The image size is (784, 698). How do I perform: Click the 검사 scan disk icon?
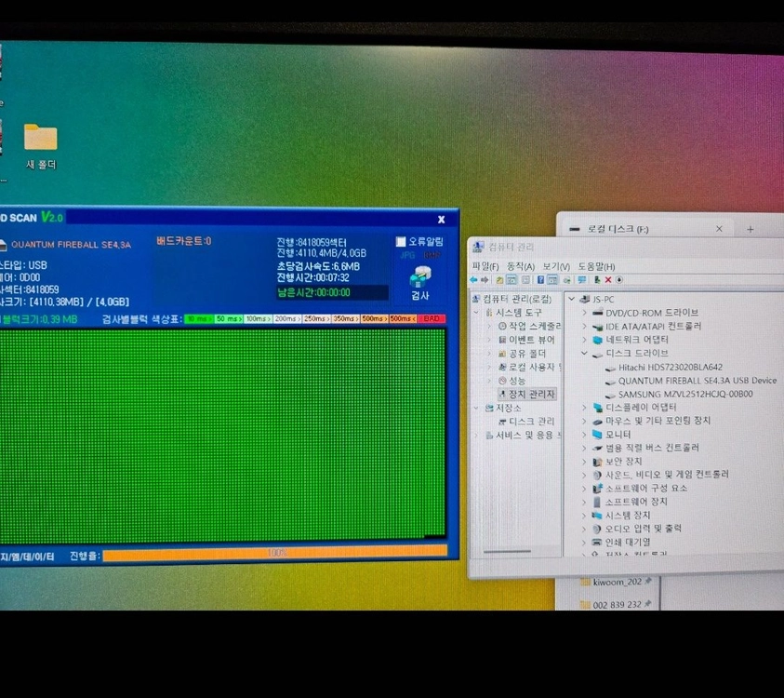pos(420,277)
